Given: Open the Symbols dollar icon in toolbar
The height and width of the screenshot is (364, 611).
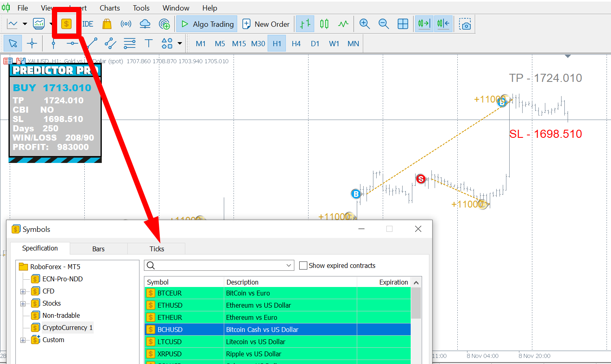Looking at the screenshot, I should [x=66, y=24].
